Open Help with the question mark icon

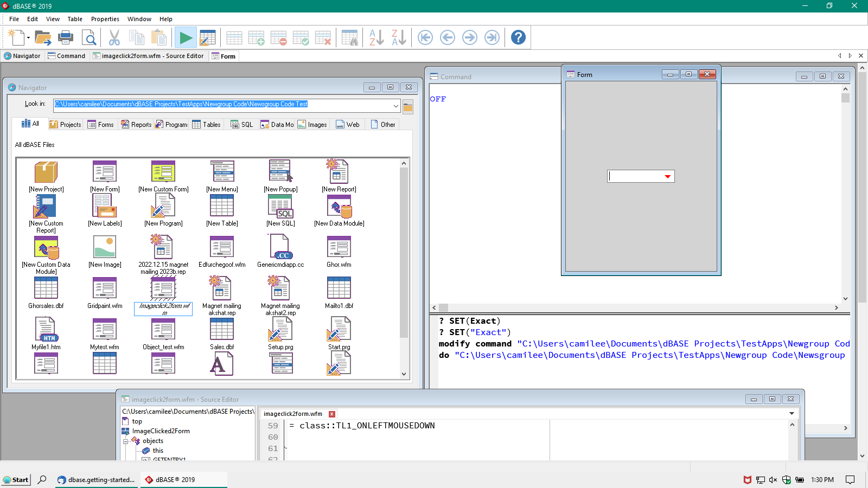point(518,37)
